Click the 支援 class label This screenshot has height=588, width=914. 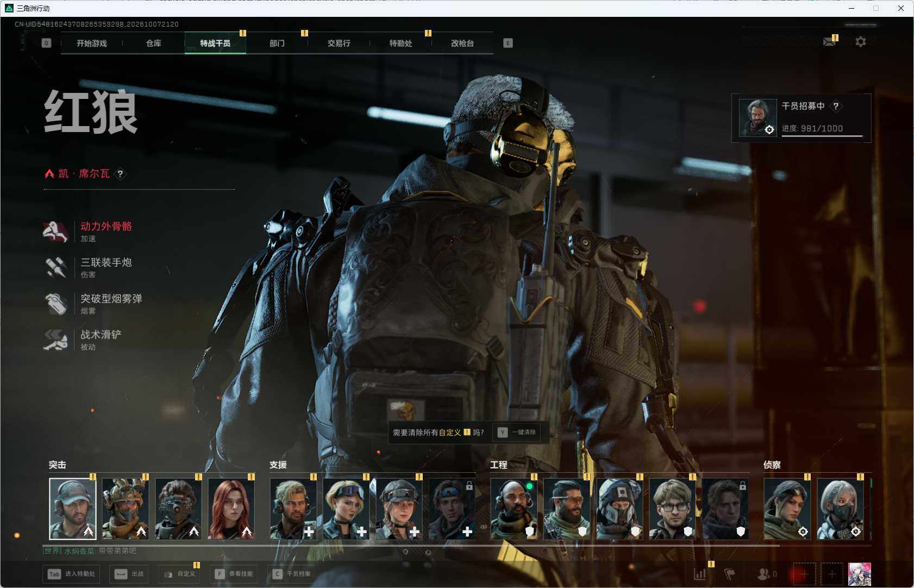click(x=278, y=465)
